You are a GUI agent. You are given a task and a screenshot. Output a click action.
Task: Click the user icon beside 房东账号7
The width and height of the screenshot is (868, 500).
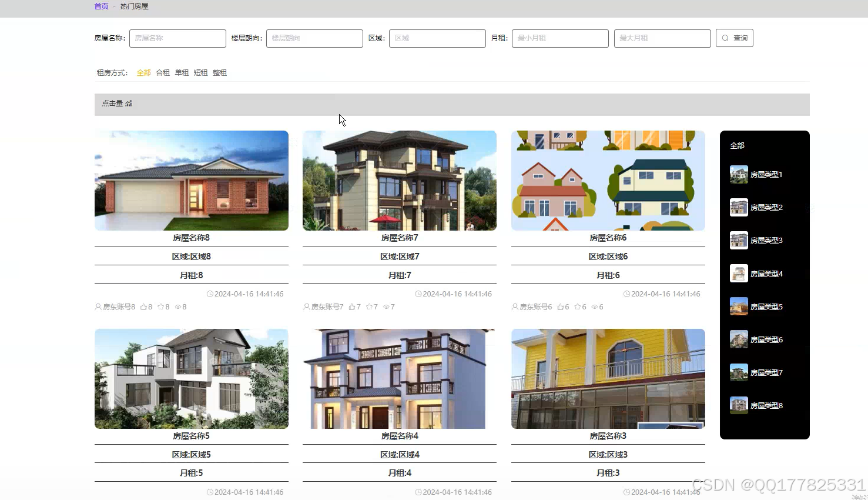point(307,306)
